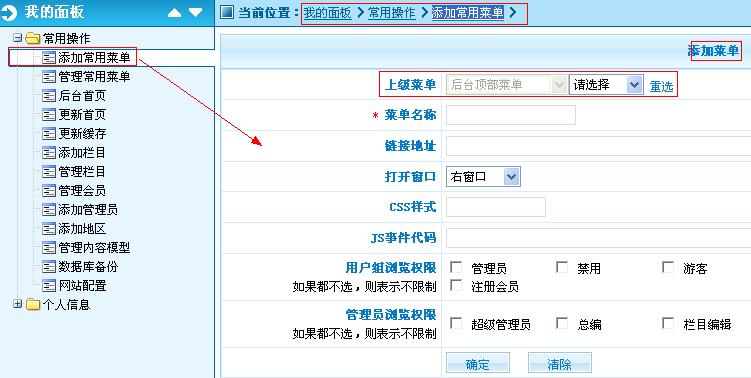
Task: Click the 个人信息 folder icon
Action: pos(33,305)
